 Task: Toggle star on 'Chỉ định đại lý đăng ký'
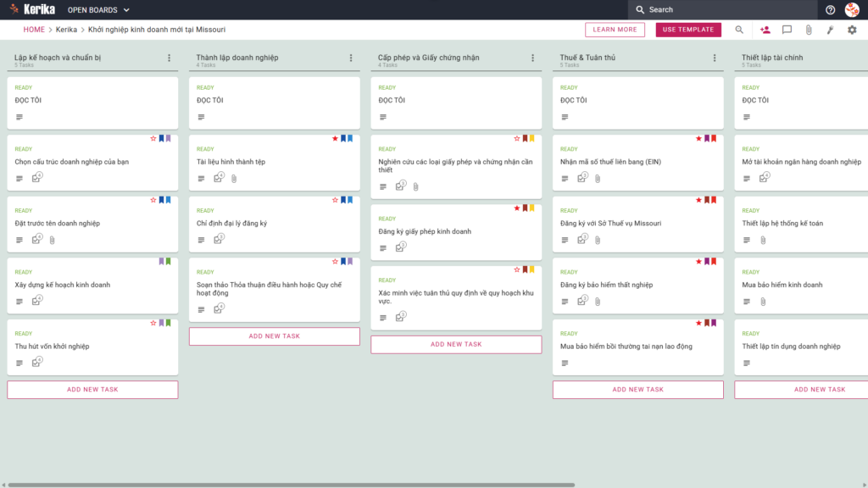[335, 200]
